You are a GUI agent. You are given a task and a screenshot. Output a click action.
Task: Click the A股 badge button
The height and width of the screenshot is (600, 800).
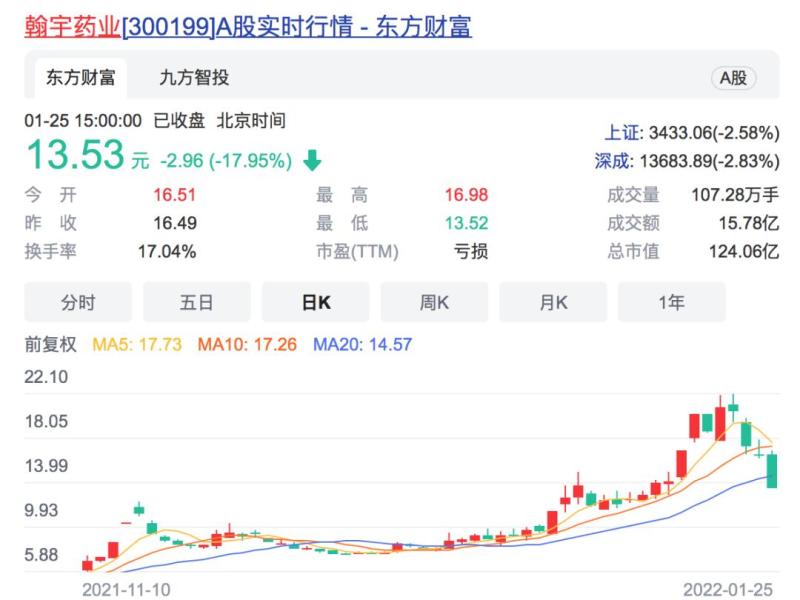click(x=733, y=78)
